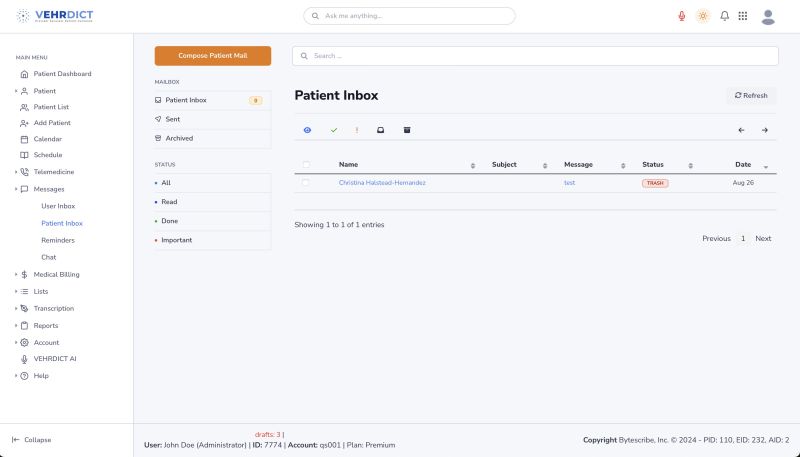Click the Compose Patient Mail button
The width and height of the screenshot is (800, 457).
(x=212, y=56)
